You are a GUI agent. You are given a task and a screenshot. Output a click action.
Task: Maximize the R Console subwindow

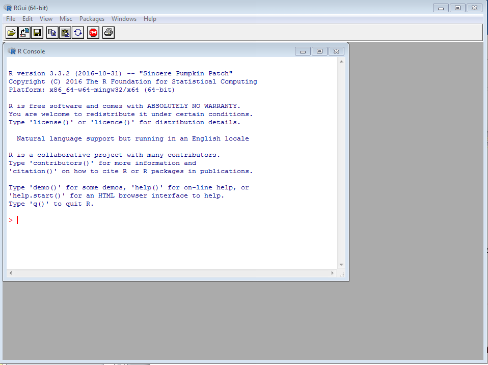coord(320,51)
